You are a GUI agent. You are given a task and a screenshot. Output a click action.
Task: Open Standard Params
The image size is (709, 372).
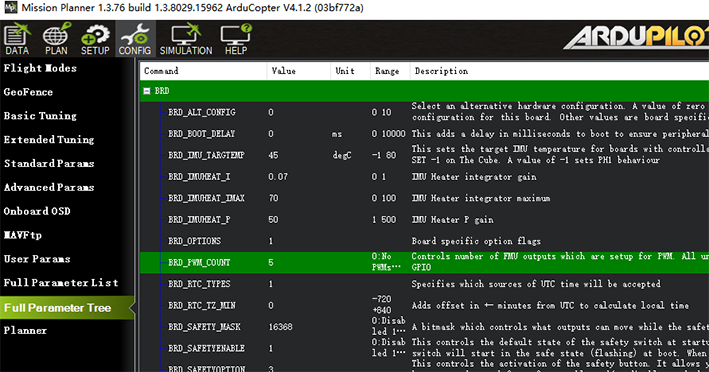click(x=49, y=164)
